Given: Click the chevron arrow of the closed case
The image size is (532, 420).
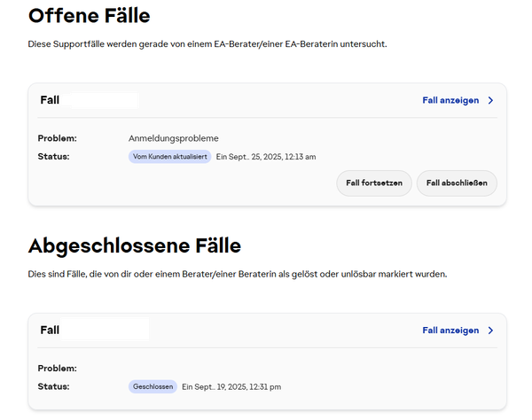Looking at the screenshot, I should coord(491,331).
